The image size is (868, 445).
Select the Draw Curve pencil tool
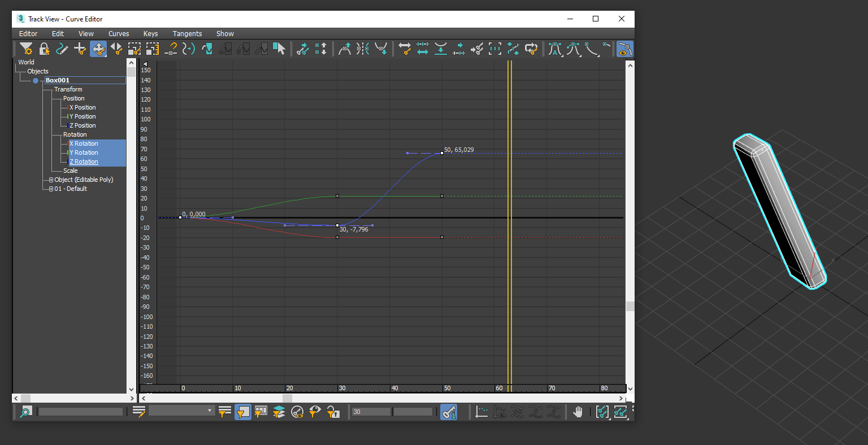pos(62,49)
